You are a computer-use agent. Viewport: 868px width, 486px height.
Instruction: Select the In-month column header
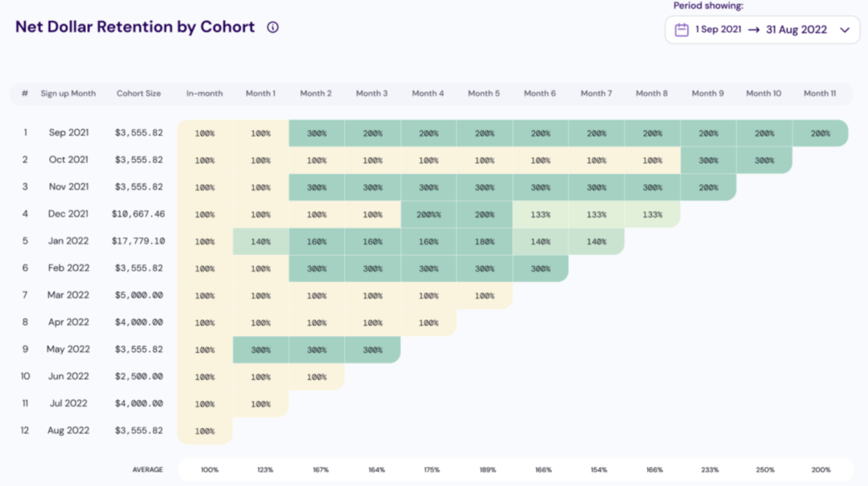tap(204, 93)
